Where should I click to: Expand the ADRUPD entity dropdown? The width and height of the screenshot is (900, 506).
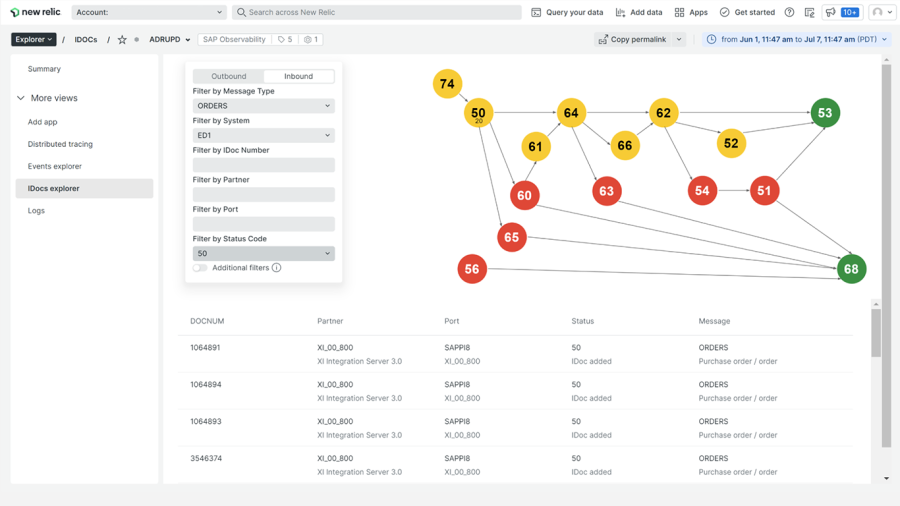coord(187,40)
